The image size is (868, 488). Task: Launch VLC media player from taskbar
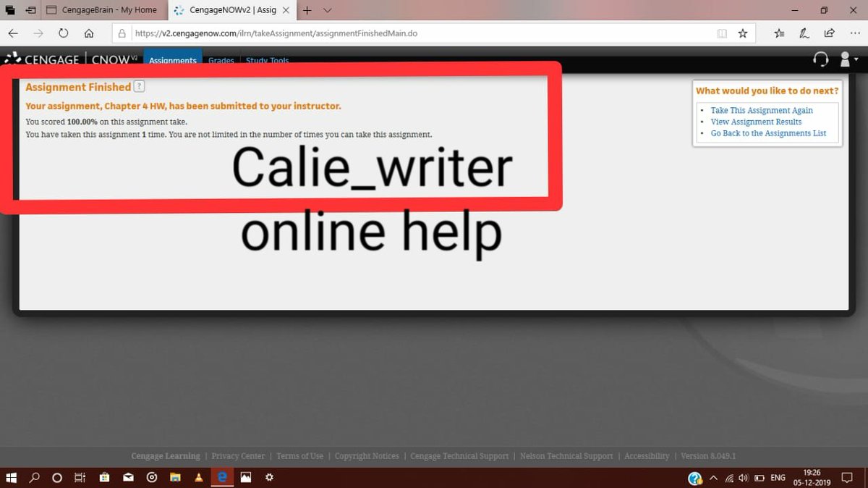click(x=199, y=478)
